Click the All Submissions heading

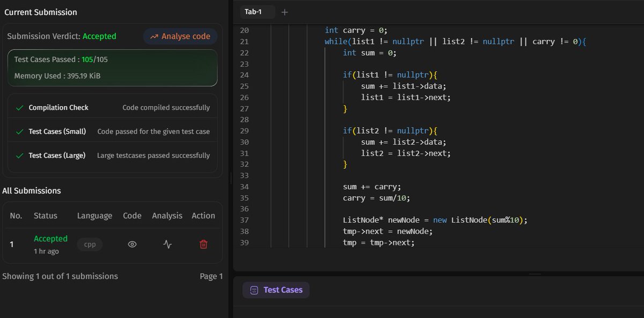point(32,191)
